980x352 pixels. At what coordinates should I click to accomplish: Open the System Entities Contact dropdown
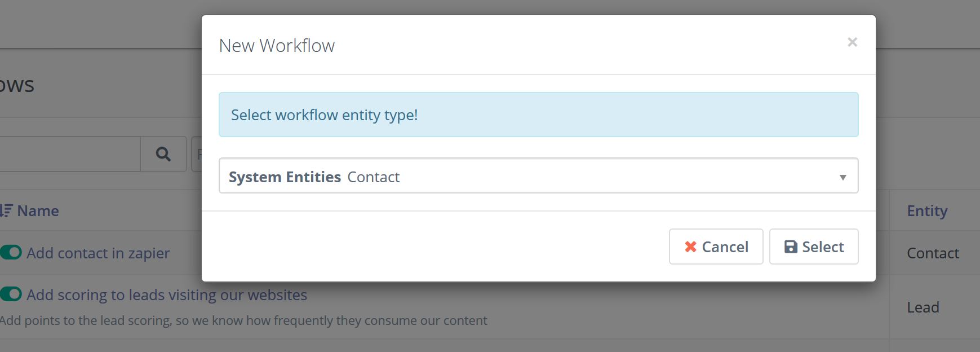[538, 176]
